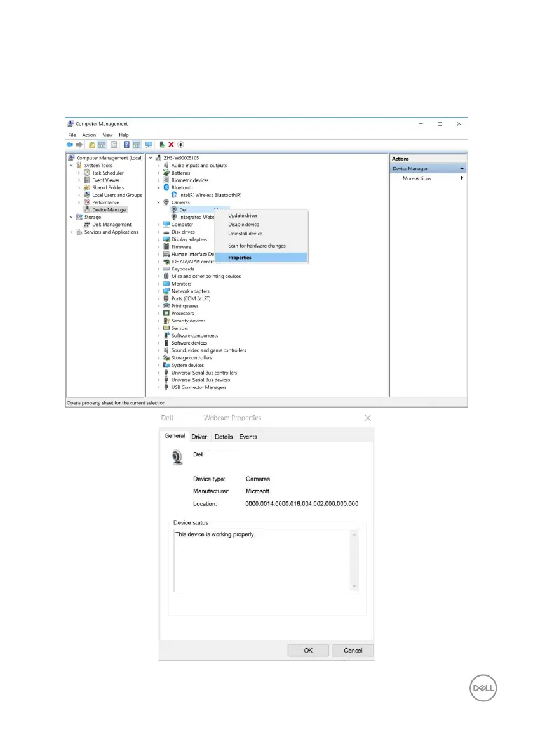The image size is (533, 756).
Task: Click the Biometric devices icon
Action: 166,180
